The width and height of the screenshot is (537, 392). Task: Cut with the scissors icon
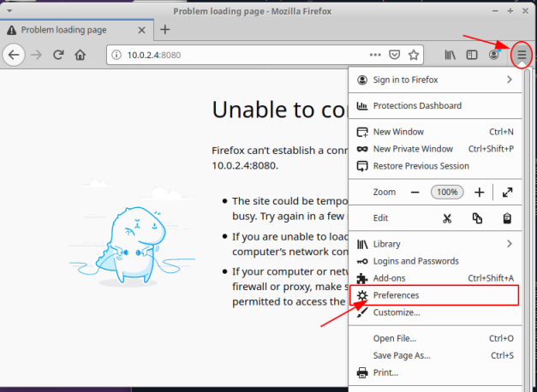click(x=447, y=218)
